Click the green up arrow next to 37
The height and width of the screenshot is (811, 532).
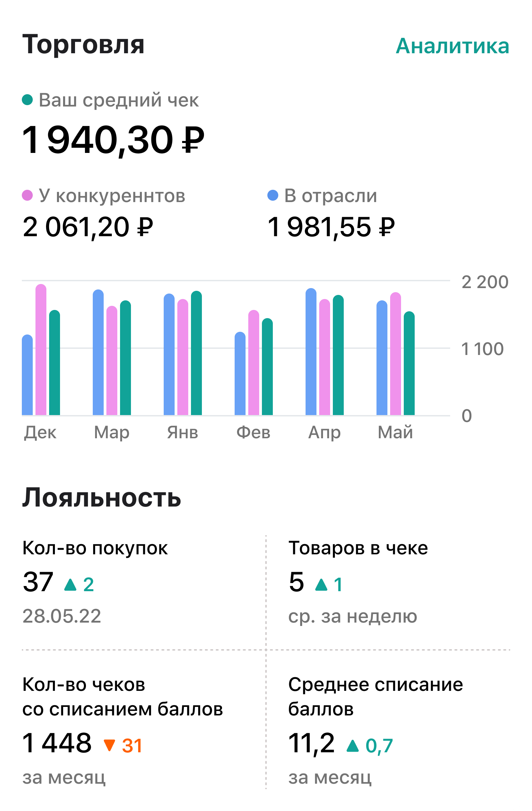(x=71, y=584)
